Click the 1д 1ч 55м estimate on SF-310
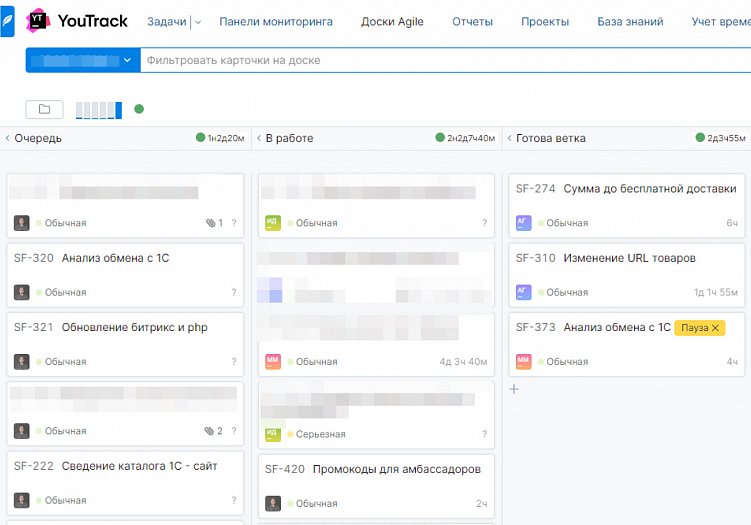 [716, 292]
